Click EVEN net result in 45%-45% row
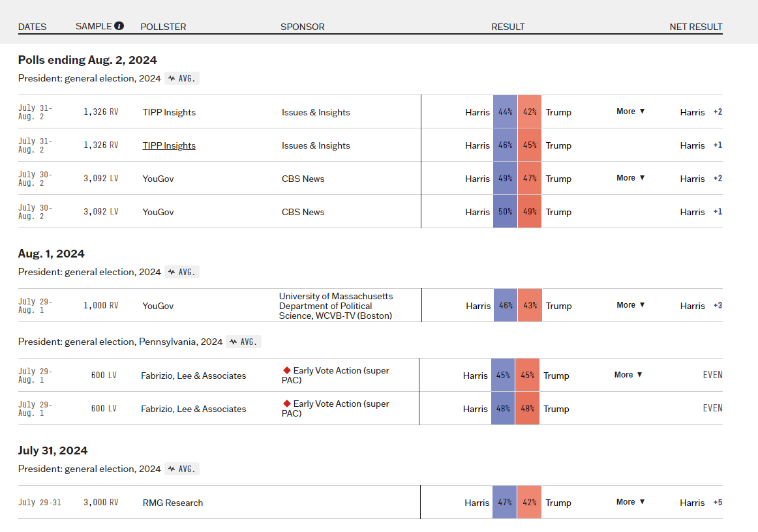This screenshot has width=758, height=532. coord(712,375)
